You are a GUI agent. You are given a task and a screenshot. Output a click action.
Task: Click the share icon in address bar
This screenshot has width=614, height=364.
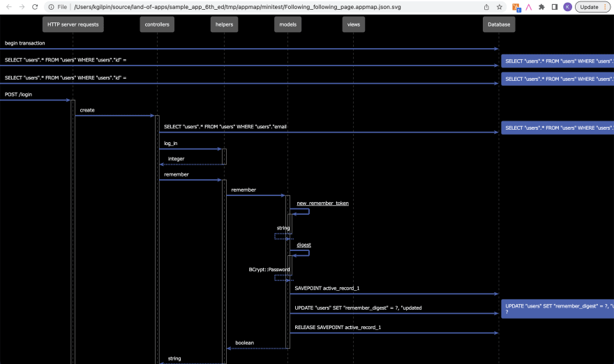486,7
